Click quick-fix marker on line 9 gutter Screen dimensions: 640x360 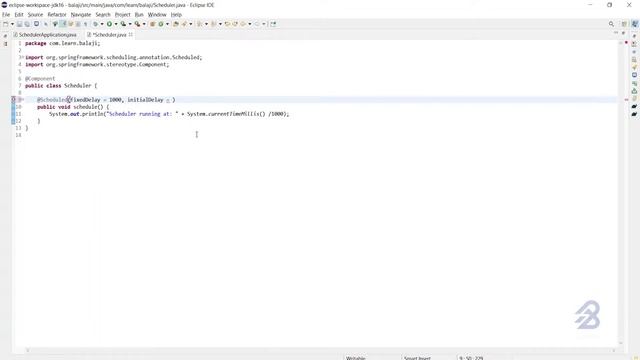click(x=13, y=100)
